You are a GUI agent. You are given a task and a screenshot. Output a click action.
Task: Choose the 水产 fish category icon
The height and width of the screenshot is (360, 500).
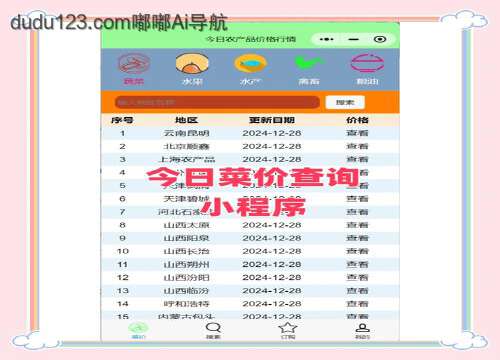(x=250, y=64)
